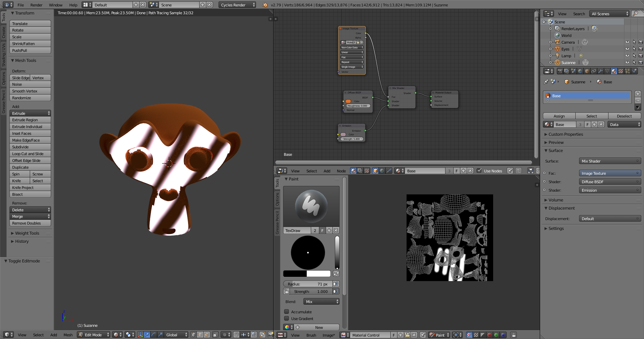Open the Edit Mode dropdown
Image resolution: width=644 pixels, height=339 pixels.
(94, 335)
